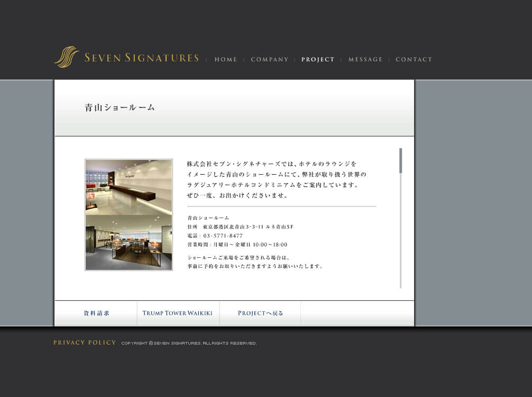Click the 青山ショールーム page heading
The width and height of the screenshot is (532, 397).
coord(120,107)
